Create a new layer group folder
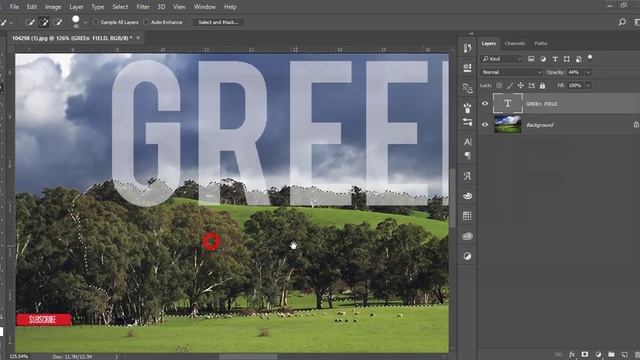 click(x=611, y=355)
